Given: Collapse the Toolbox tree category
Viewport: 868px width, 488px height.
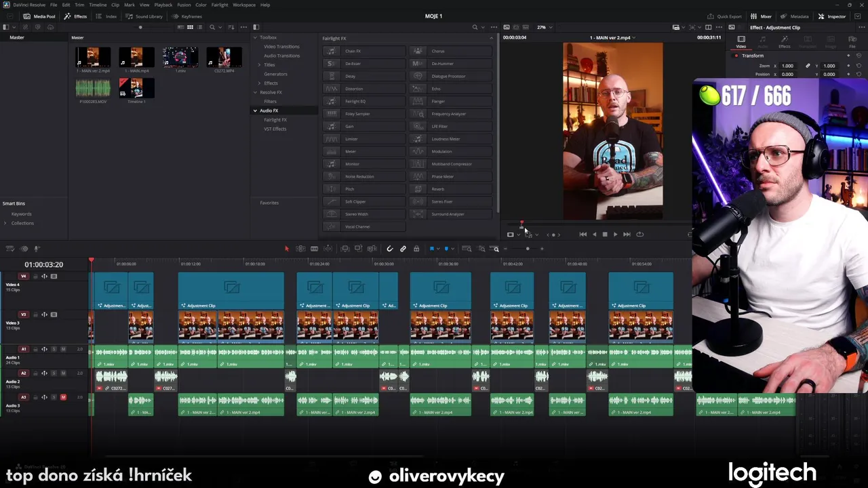Looking at the screenshot, I should pos(256,37).
